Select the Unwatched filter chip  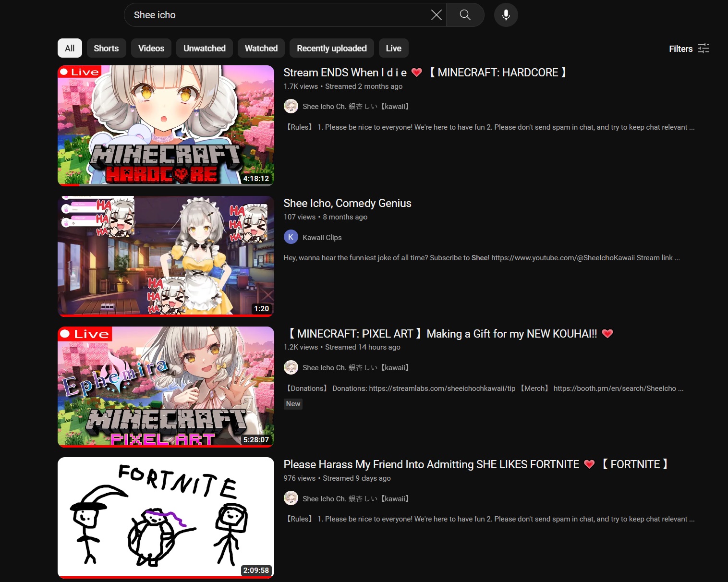click(205, 48)
